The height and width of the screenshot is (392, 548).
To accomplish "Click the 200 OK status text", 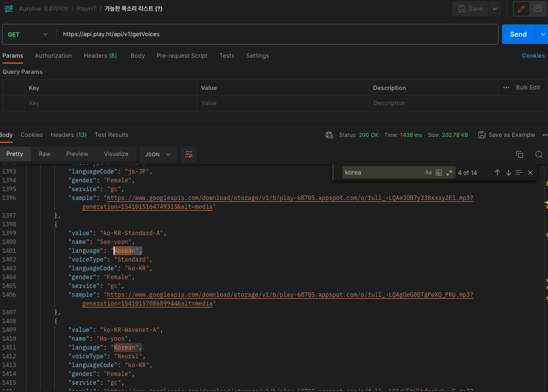I will pyautogui.click(x=368, y=135).
